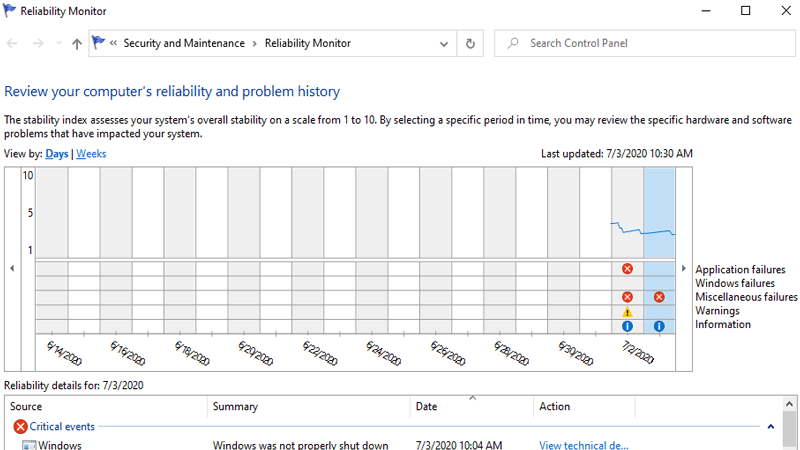Click the Critical events red X icon
This screenshot has width=800, height=450.
[20, 427]
